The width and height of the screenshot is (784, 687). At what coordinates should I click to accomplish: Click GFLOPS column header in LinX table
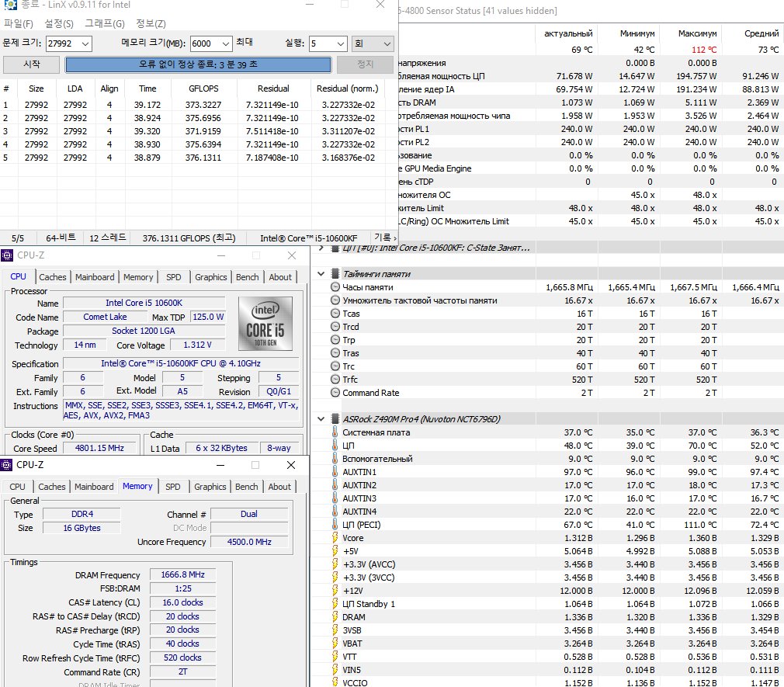point(203,88)
